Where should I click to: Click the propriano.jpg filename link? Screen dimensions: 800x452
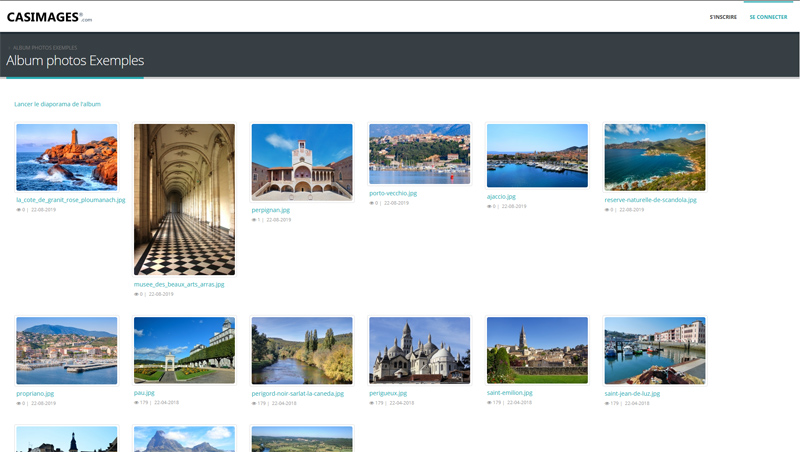click(x=35, y=394)
